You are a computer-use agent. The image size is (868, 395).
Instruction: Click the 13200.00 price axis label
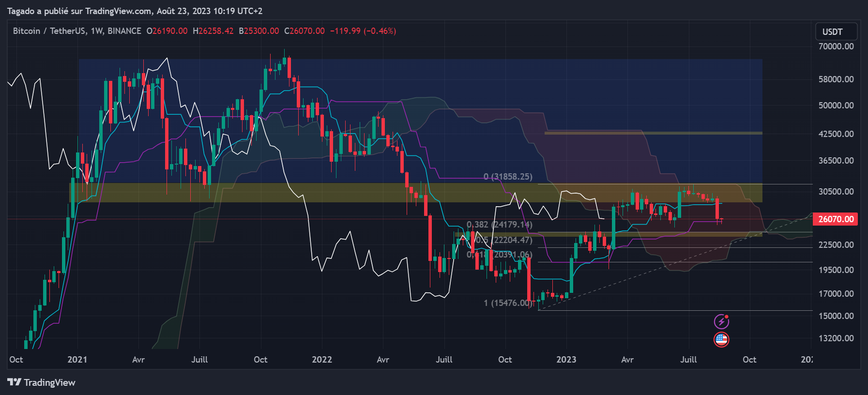tap(836, 338)
